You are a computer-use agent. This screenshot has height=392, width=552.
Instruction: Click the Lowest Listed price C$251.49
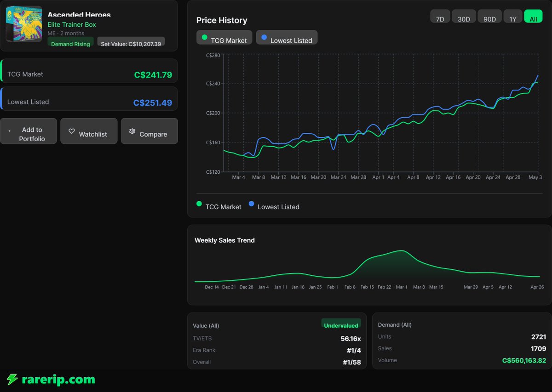coord(153,103)
